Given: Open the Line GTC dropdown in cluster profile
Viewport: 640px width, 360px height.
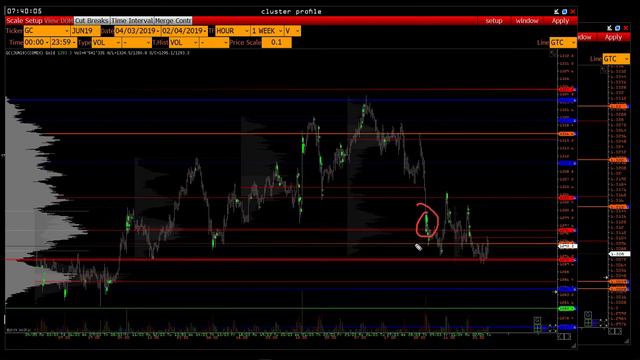Looking at the screenshot, I should (x=563, y=42).
